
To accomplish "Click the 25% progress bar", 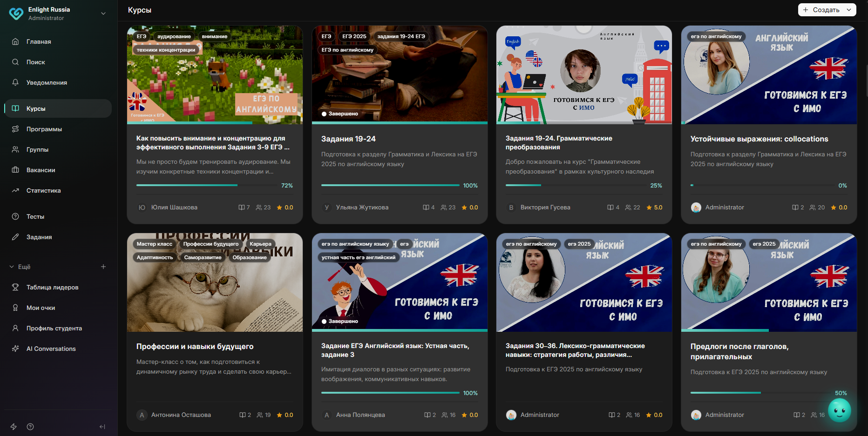I will pyautogui.click(x=577, y=185).
